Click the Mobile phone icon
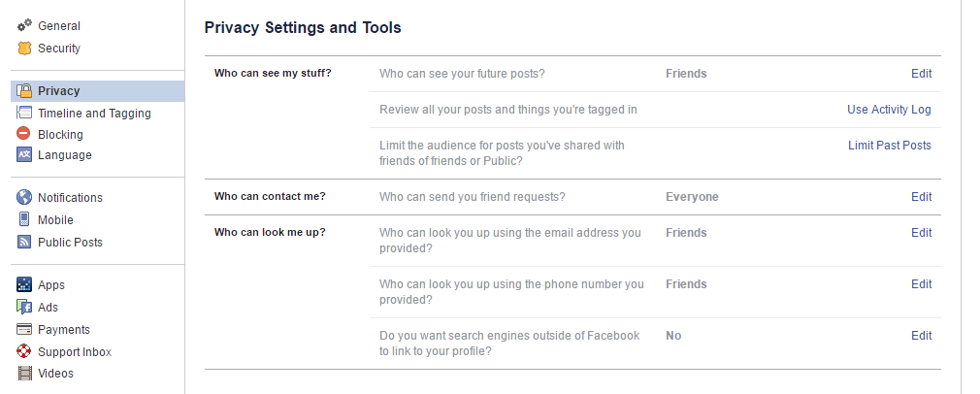 [x=25, y=220]
